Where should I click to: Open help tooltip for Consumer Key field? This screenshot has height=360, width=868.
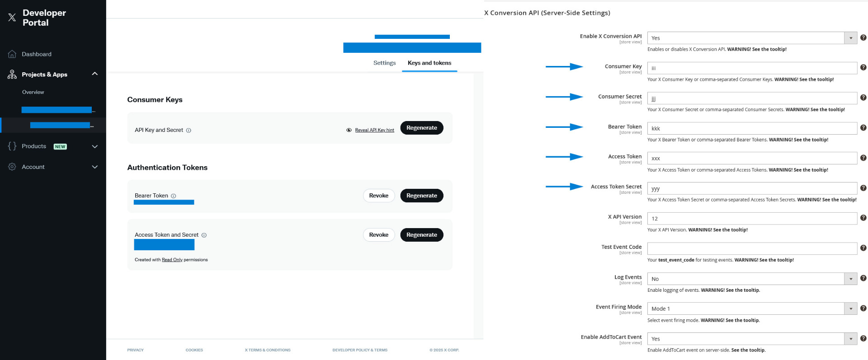click(x=863, y=68)
